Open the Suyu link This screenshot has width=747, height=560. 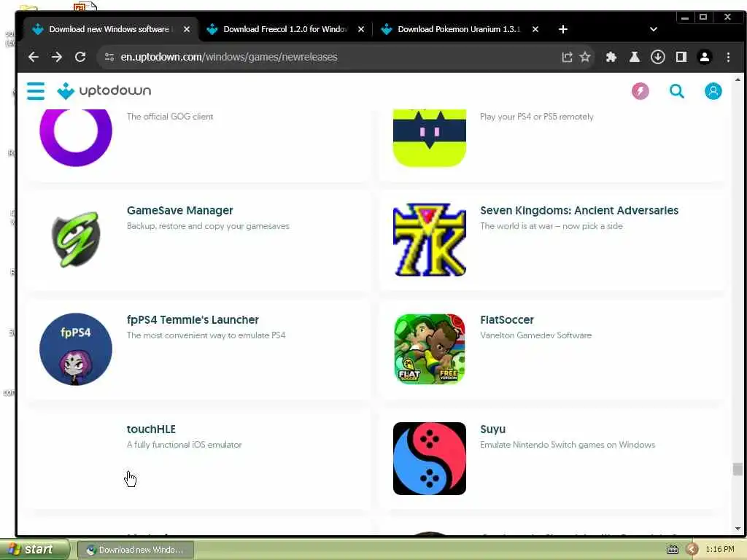click(492, 429)
